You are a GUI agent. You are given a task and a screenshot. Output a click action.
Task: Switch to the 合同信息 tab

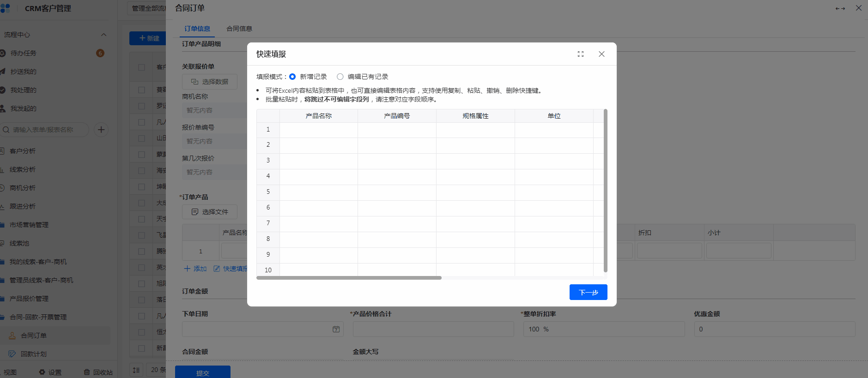click(x=239, y=29)
